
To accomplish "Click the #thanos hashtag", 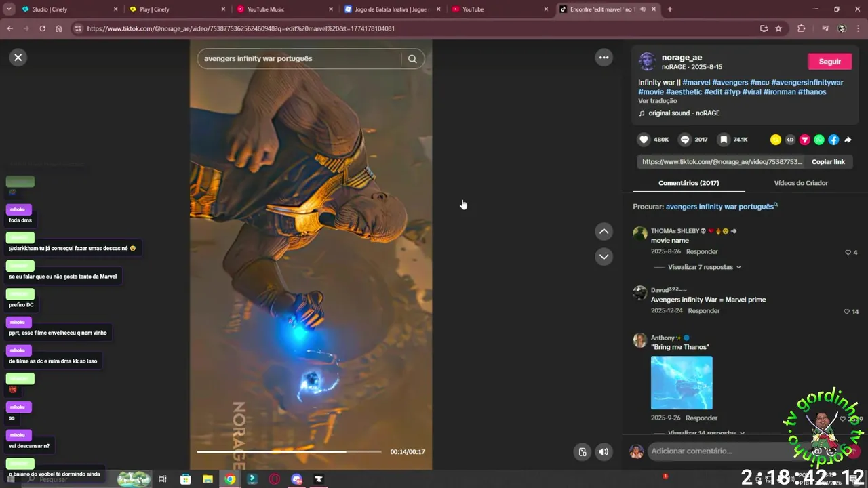I will click(x=812, y=92).
